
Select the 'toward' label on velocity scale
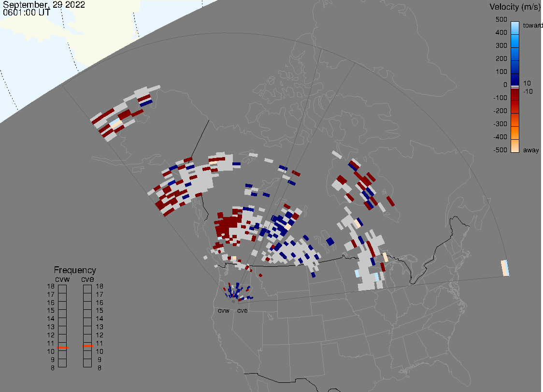click(x=532, y=25)
